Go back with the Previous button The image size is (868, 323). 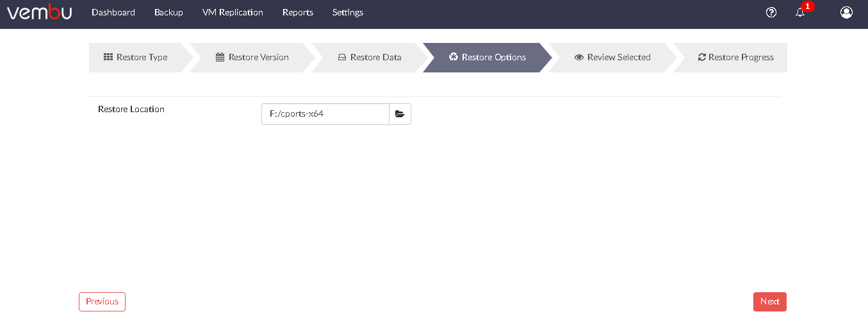102,302
